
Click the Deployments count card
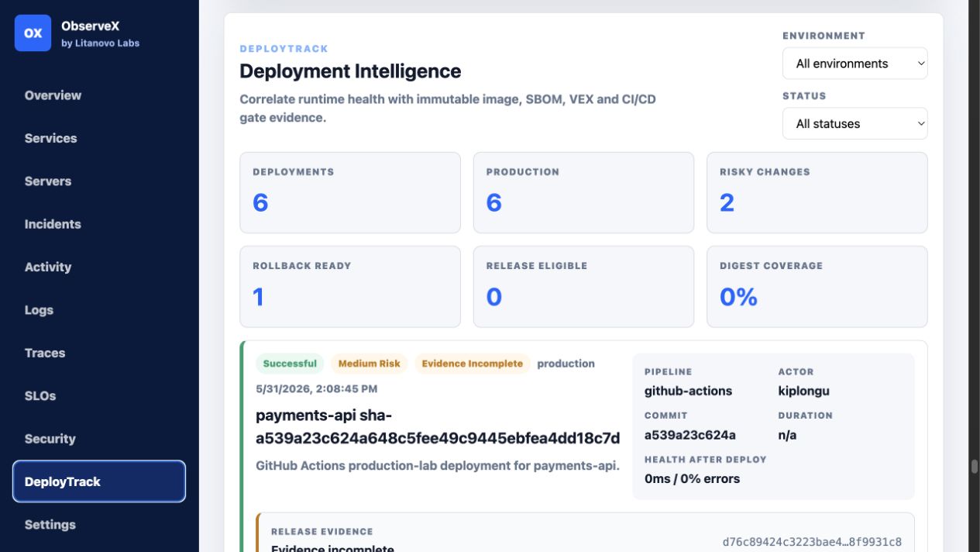350,192
